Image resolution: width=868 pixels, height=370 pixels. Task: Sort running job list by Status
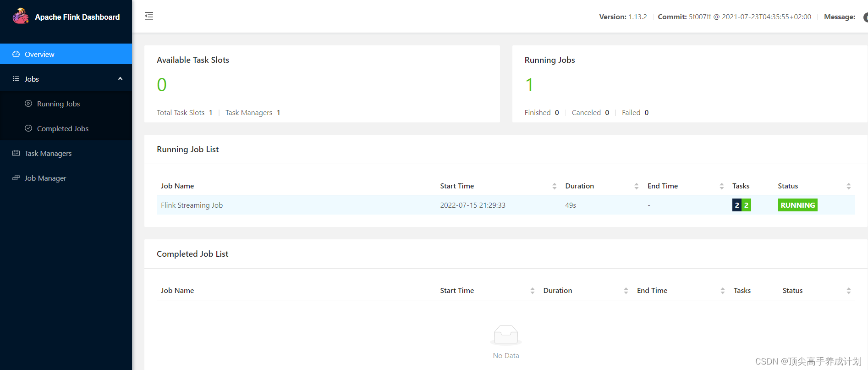[848, 186]
